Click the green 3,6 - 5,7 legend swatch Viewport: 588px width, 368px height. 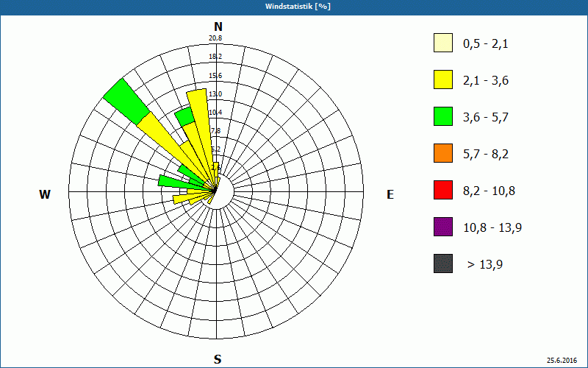click(x=443, y=116)
